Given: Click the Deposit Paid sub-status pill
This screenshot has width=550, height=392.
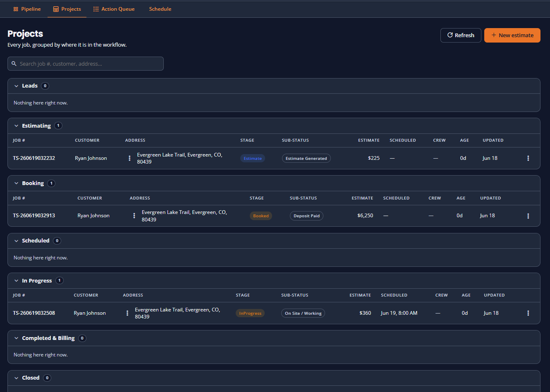Looking at the screenshot, I should tap(306, 216).
